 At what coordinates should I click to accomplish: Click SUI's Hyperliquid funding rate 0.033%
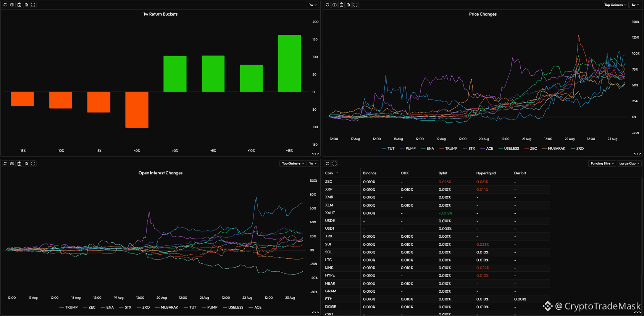click(x=483, y=245)
